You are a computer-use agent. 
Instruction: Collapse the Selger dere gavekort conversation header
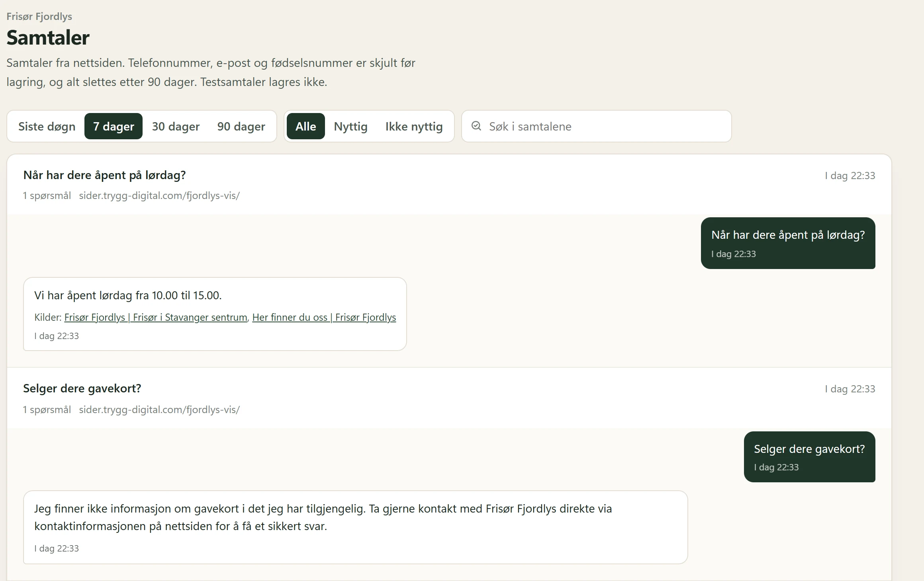point(449,398)
